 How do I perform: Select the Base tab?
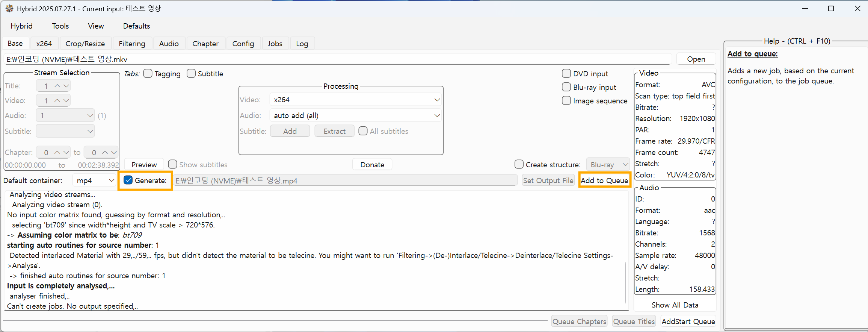coord(15,43)
